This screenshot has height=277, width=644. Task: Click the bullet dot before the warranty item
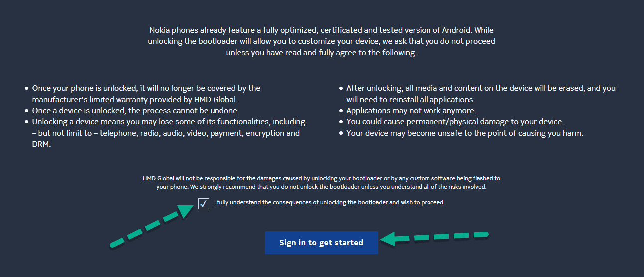point(27,88)
